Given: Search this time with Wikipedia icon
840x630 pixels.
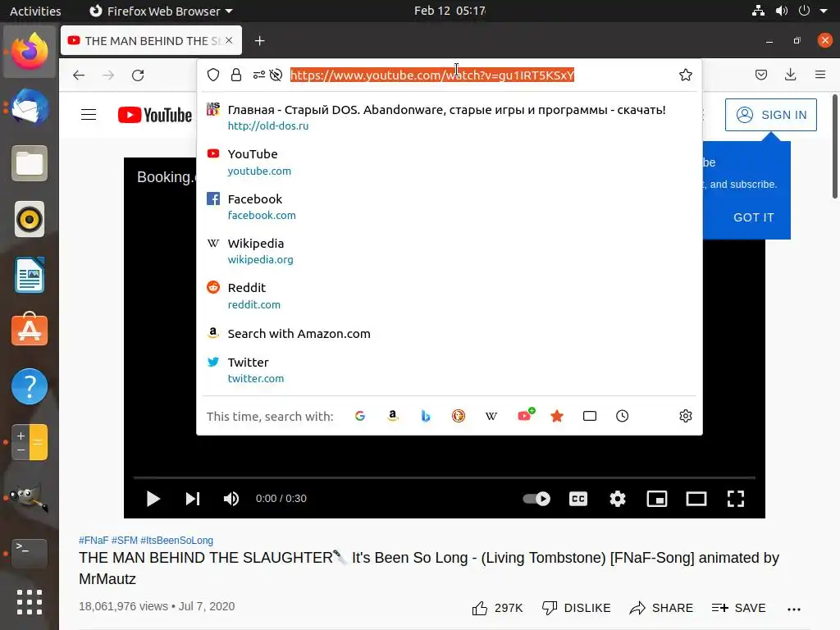Looking at the screenshot, I should tap(491, 416).
